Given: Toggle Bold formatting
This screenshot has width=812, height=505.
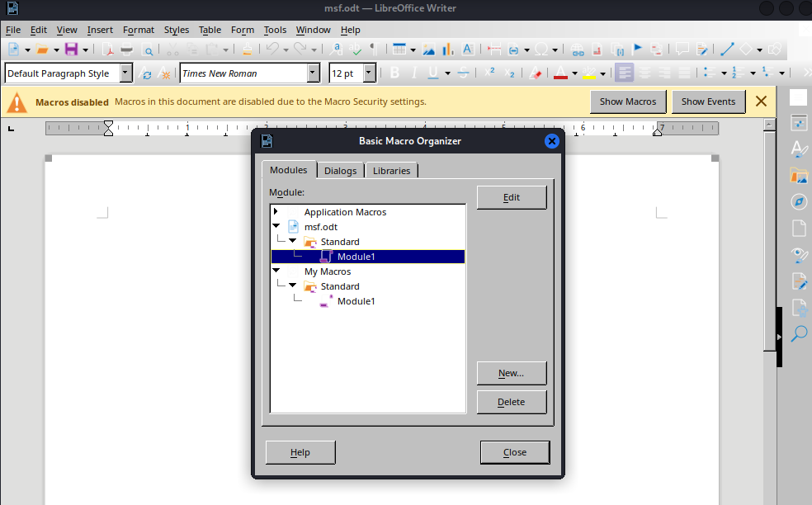Looking at the screenshot, I should click(394, 73).
